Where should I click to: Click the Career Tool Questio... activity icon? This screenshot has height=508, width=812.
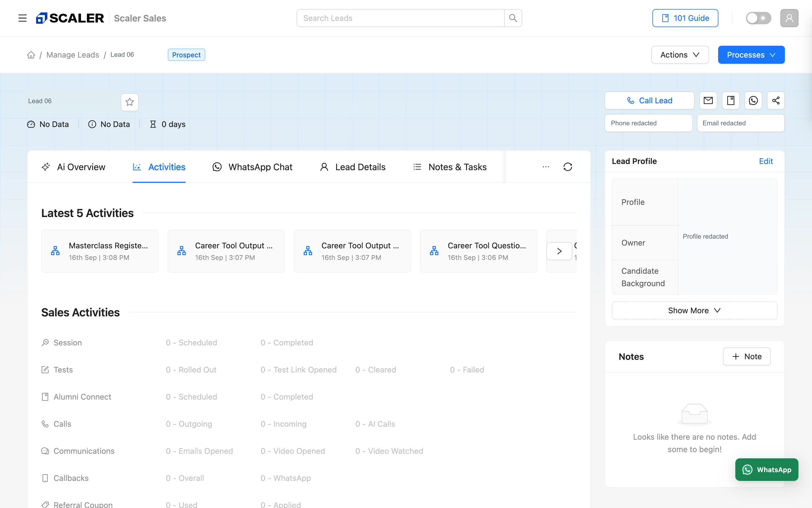[x=434, y=251]
